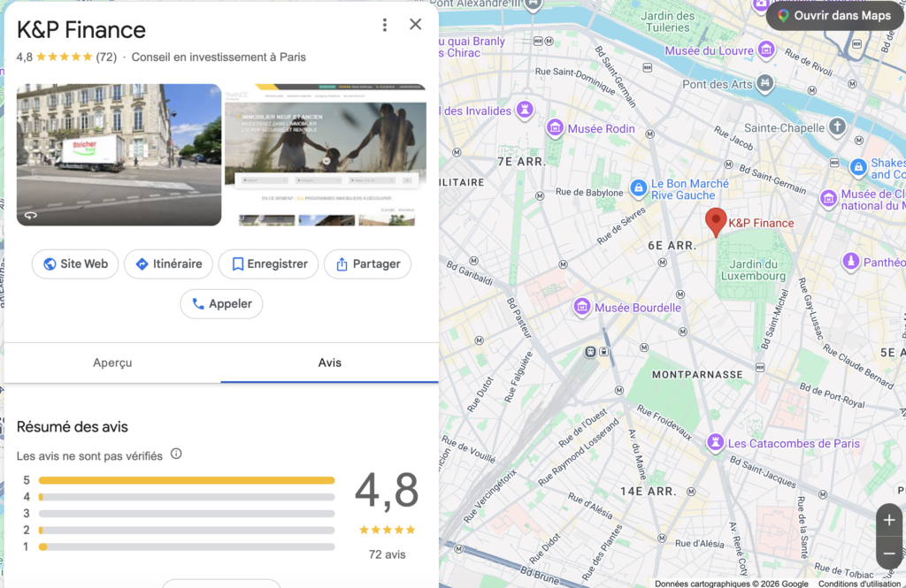Image resolution: width=906 pixels, height=588 pixels.
Task: Select the Panthéon landmark icon
Action: click(x=850, y=261)
